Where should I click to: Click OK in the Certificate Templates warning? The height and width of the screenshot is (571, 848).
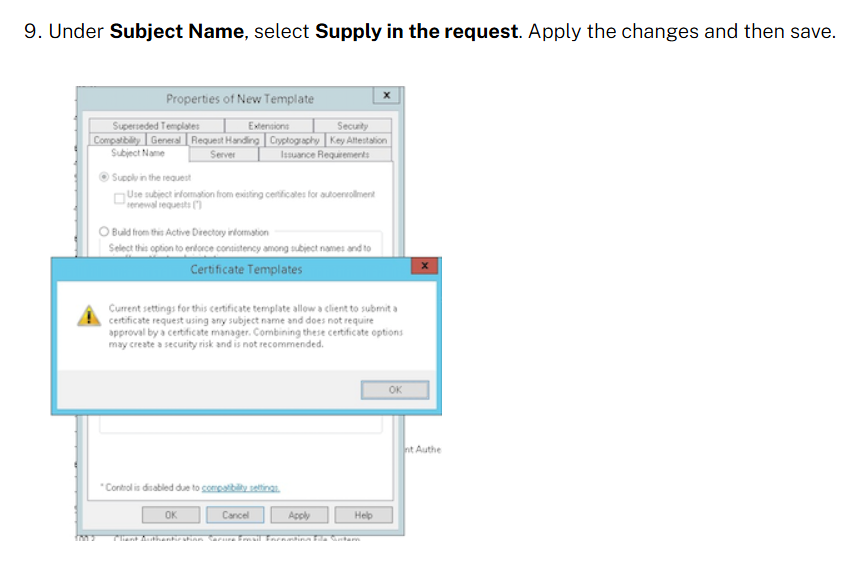[x=395, y=390]
